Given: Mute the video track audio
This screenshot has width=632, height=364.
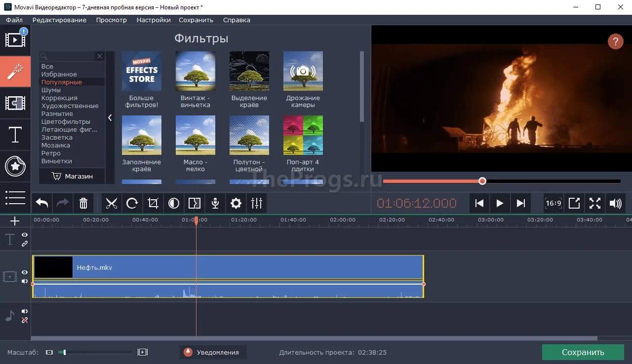Looking at the screenshot, I should pos(24,281).
